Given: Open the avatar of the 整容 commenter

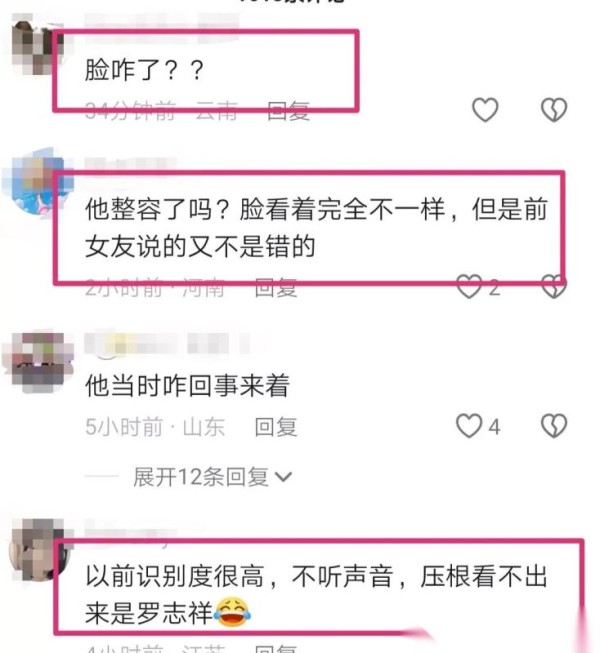Looking at the screenshot, I should pyautogui.click(x=37, y=182).
